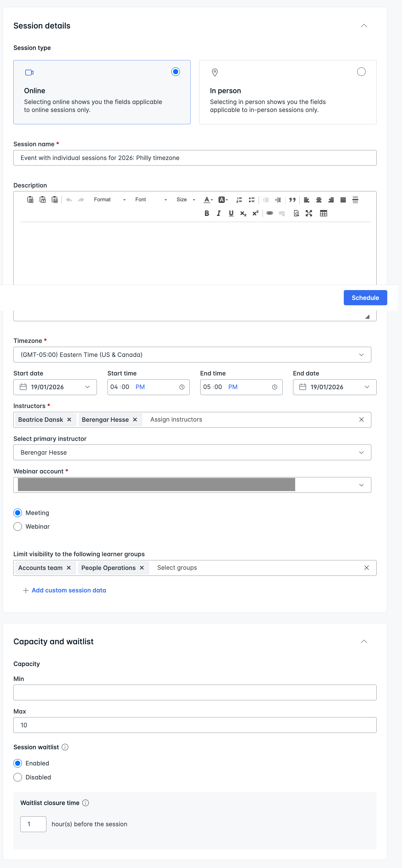The width and height of the screenshot is (402, 868).
Task: Remove instructor Beatrice Dansk
Action: (69, 420)
